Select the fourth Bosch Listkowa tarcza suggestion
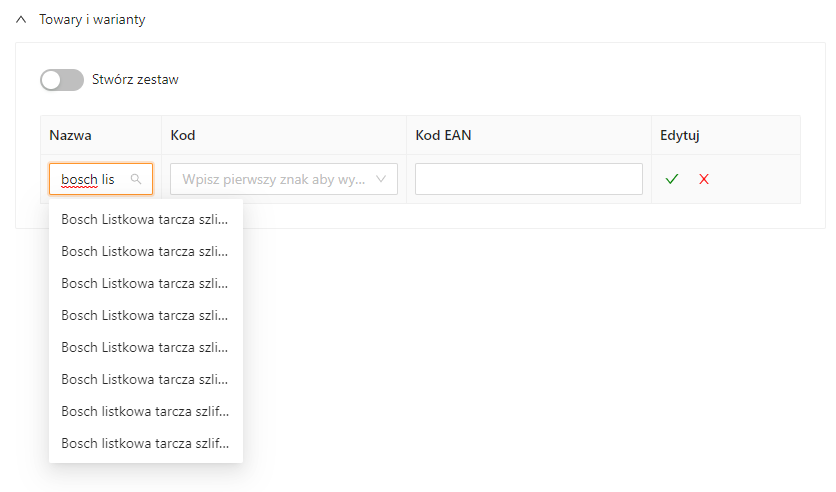 (x=145, y=314)
